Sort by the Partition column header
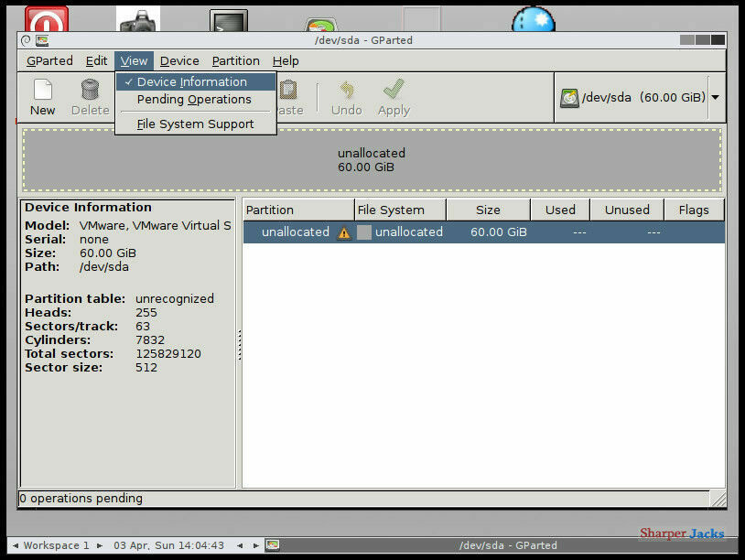The height and width of the screenshot is (560, 745). (298, 210)
